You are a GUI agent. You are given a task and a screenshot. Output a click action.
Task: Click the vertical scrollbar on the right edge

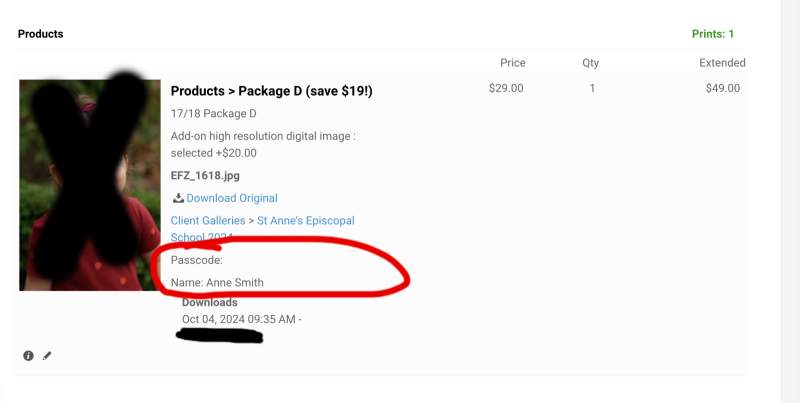tap(790, 202)
